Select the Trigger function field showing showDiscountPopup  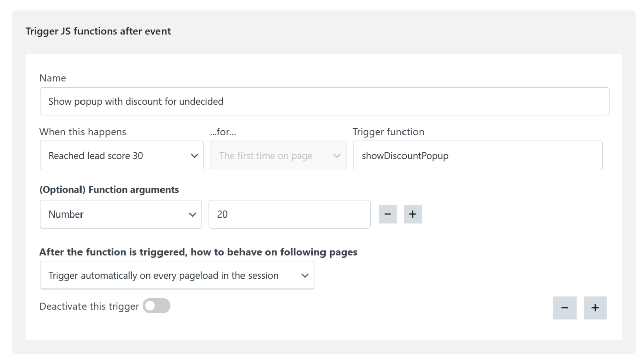coord(477,155)
